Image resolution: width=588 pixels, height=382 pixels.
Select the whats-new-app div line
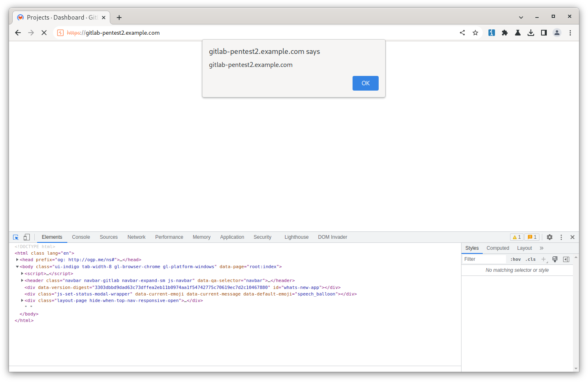coord(182,287)
